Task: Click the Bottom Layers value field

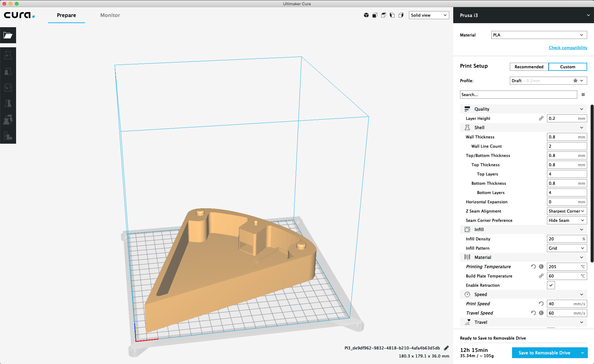Action: 567,193
